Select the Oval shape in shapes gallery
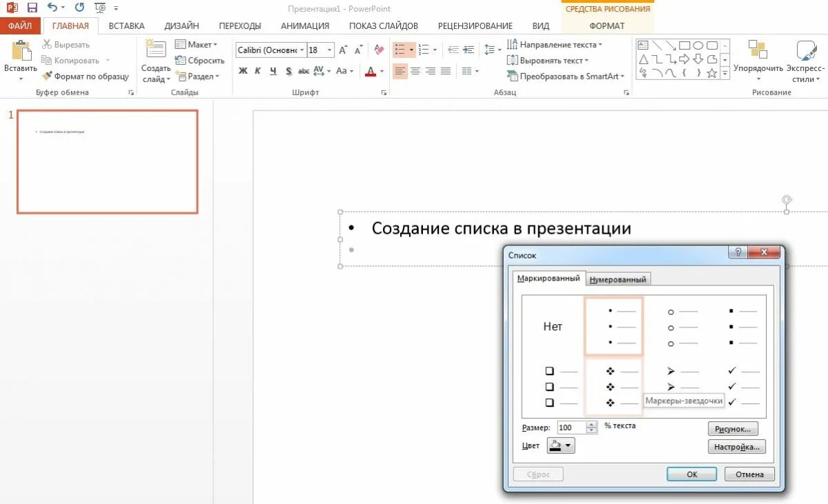 click(698, 46)
